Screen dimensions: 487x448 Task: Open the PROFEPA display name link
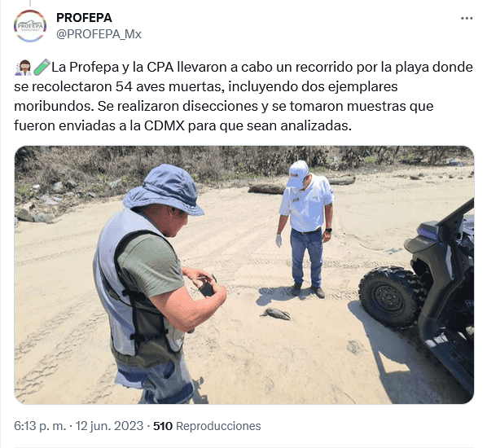tap(84, 18)
